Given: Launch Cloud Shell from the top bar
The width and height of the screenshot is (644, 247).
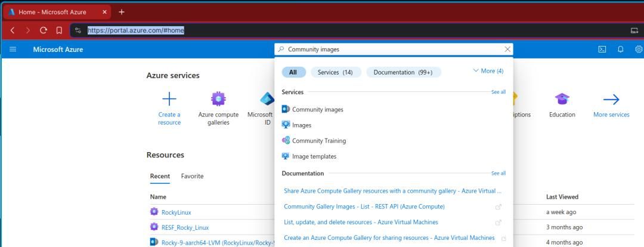Looking at the screenshot, I should point(602,50).
